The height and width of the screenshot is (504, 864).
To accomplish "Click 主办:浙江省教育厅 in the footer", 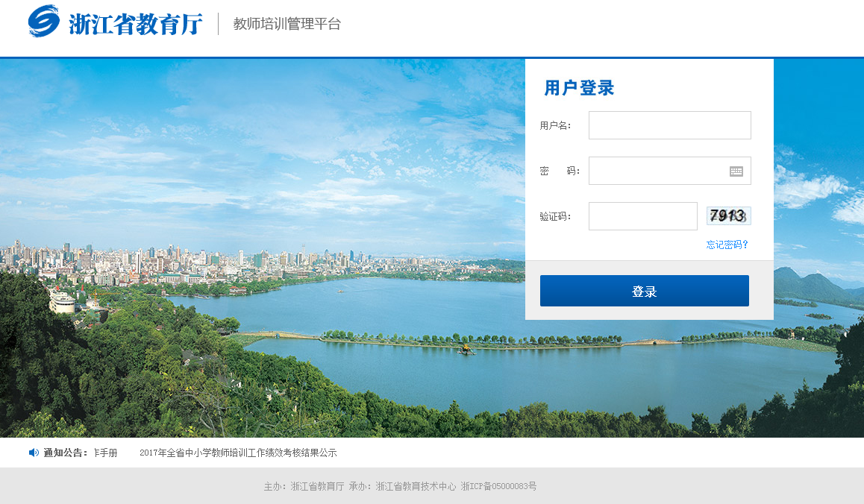I will [x=304, y=486].
